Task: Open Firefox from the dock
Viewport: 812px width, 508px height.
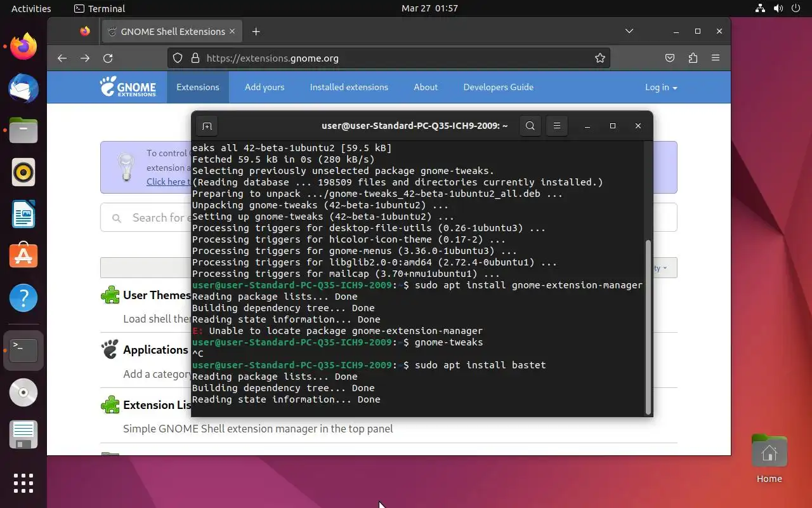Action: (23, 46)
